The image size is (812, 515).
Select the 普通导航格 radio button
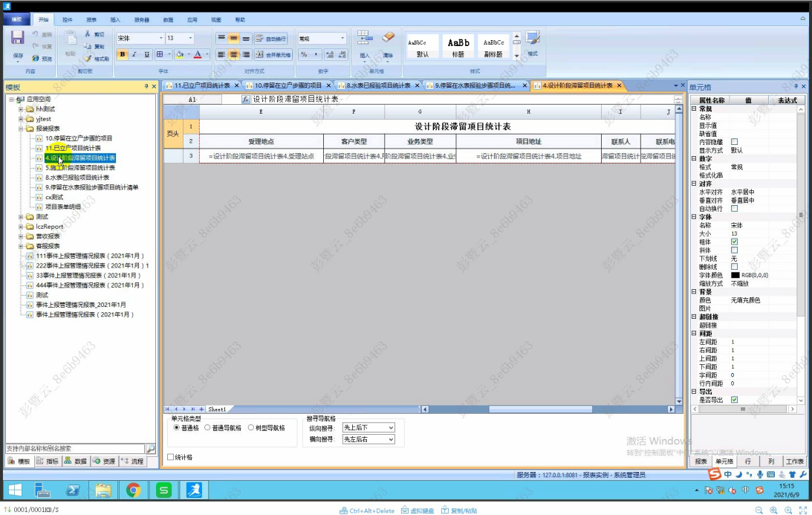click(x=207, y=428)
